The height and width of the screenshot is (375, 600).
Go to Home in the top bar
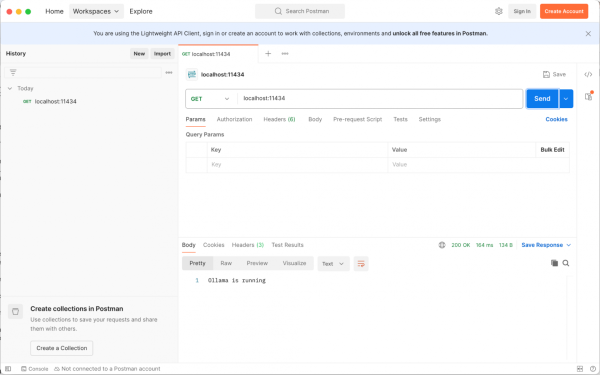coord(54,11)
